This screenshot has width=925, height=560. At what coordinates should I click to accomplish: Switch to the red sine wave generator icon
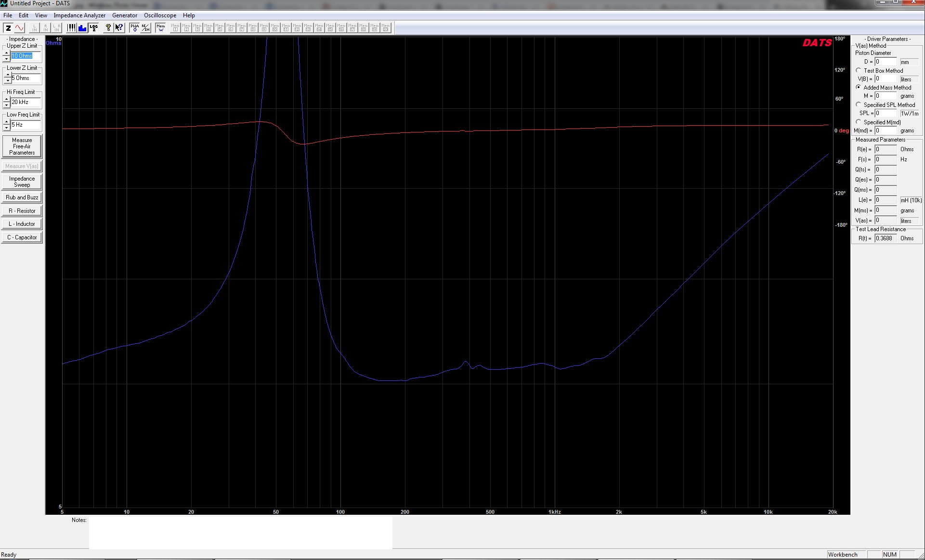pos(19,28)
